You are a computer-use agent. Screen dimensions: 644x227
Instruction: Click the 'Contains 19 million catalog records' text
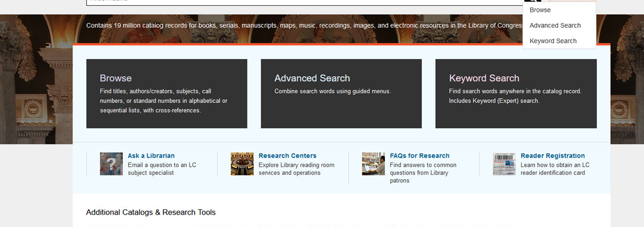(x=305, y=25)
